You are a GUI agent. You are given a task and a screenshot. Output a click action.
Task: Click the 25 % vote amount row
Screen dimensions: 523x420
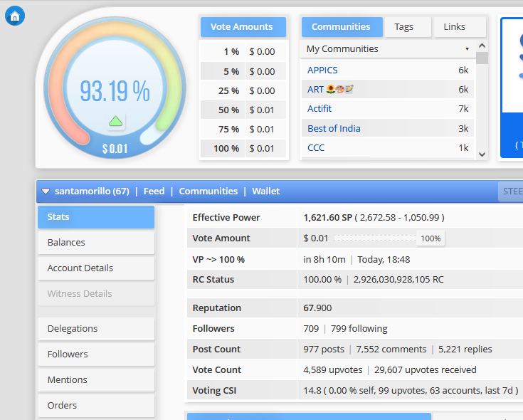click(x=243, y=90)
